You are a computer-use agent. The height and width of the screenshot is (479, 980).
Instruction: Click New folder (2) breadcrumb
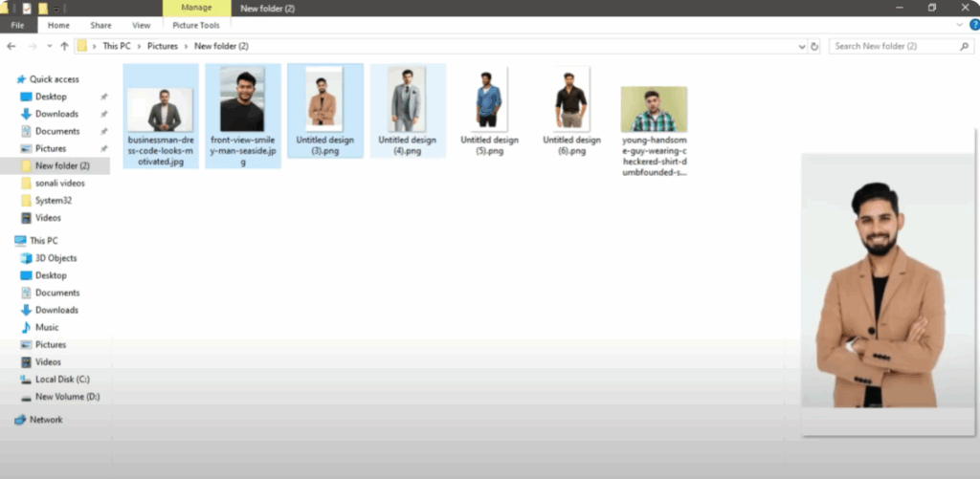pyautogui.click(x=221, y=46)
